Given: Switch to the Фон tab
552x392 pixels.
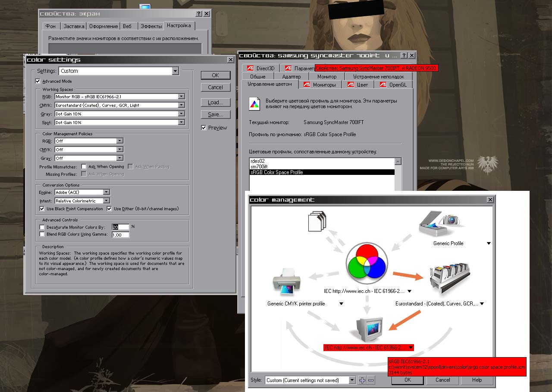Looking at the screenshot, I should click(50, 26).
